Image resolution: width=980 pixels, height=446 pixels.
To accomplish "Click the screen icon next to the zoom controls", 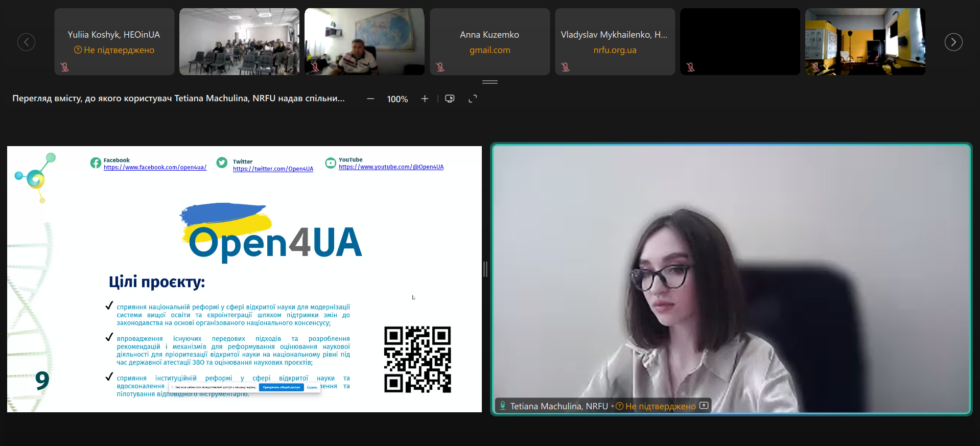I will [x=450, y=99].
